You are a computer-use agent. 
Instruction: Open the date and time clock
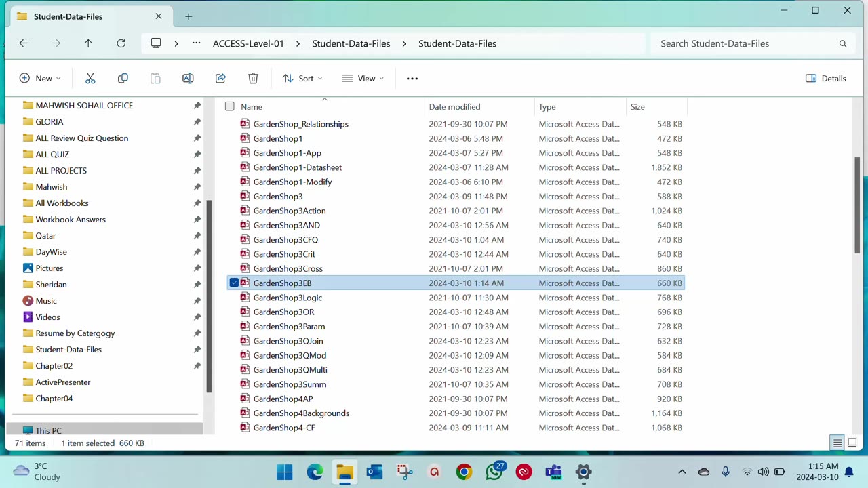(818, 472)
